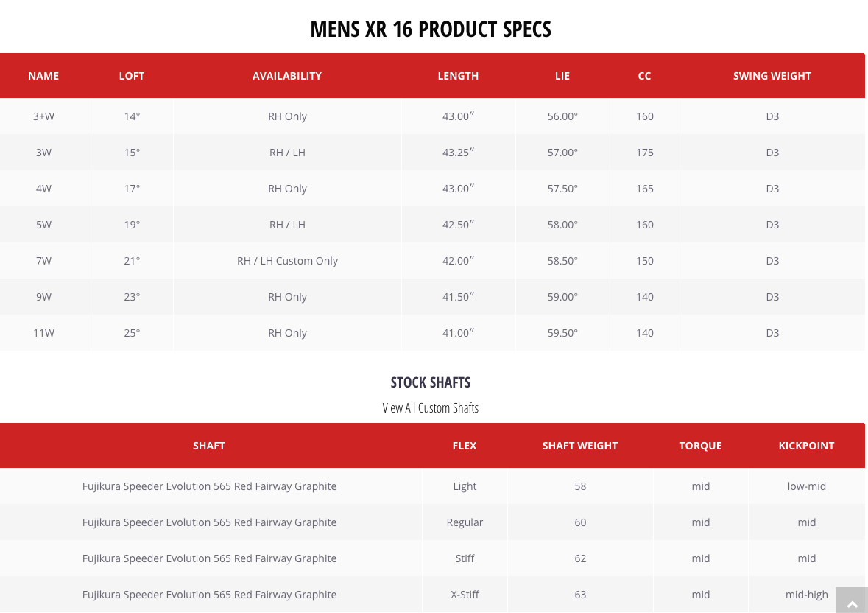
Task: Click the MENS XR 16 PRODUCT SPECS heading
Action: coord(431,29)
